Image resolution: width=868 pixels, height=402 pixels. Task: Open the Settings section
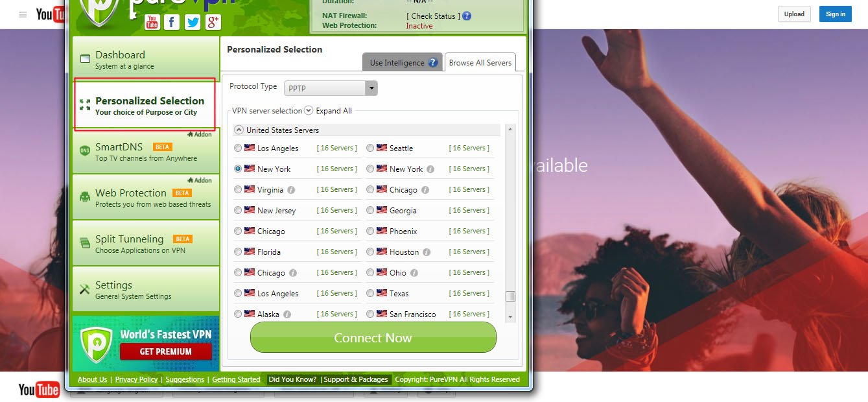tap(146, 289)
